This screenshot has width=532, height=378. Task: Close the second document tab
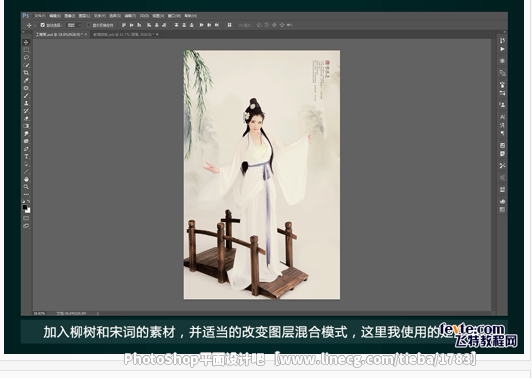click(157, 34)
